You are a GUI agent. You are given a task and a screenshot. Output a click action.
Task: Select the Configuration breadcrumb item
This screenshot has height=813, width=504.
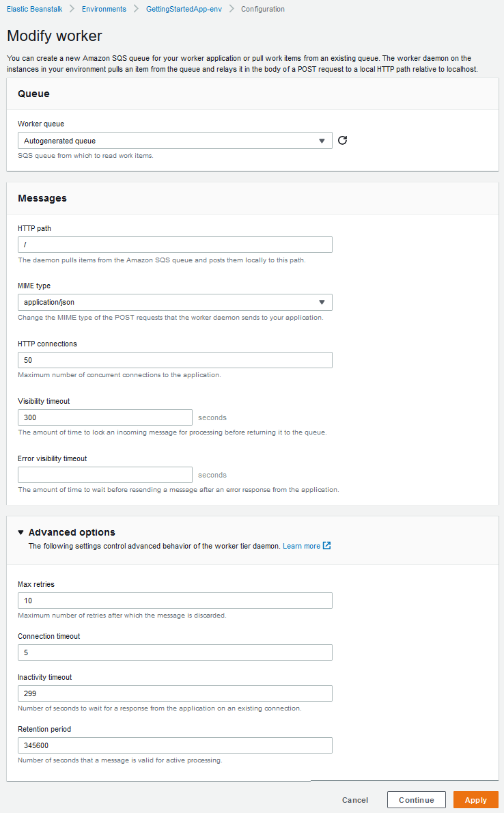point(262,9)
